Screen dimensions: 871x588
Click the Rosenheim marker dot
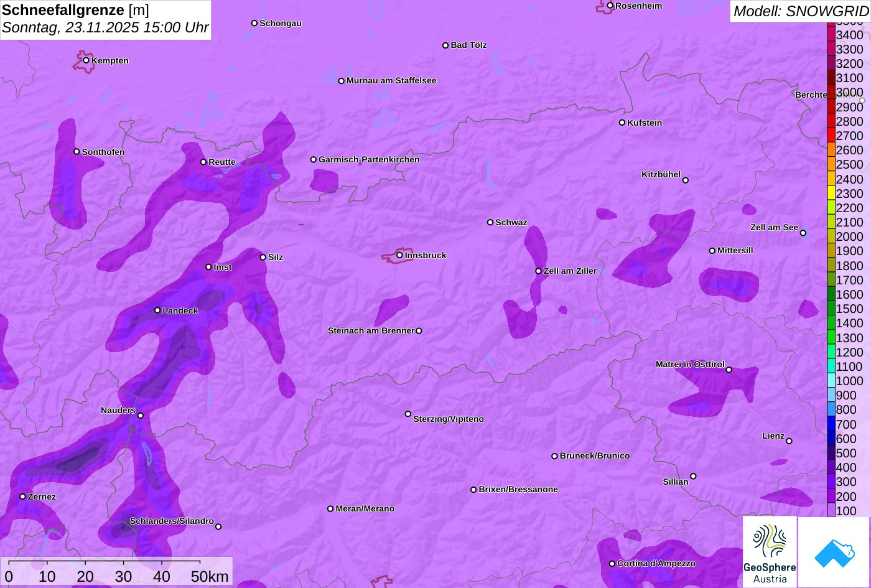[610, 6]
